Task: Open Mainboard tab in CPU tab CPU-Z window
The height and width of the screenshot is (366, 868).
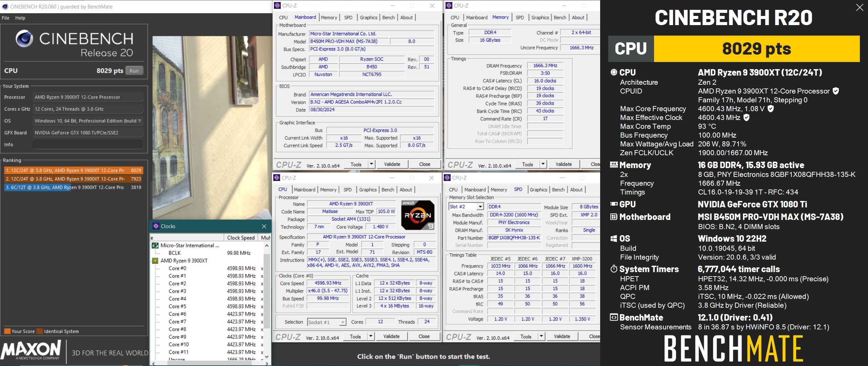Action: (x=304, y=190)
